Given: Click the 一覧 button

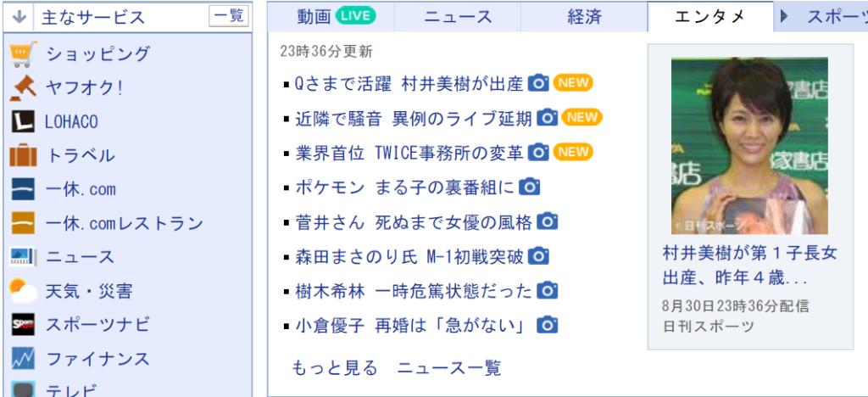Looking at the screenshot, I should [229, 17].
